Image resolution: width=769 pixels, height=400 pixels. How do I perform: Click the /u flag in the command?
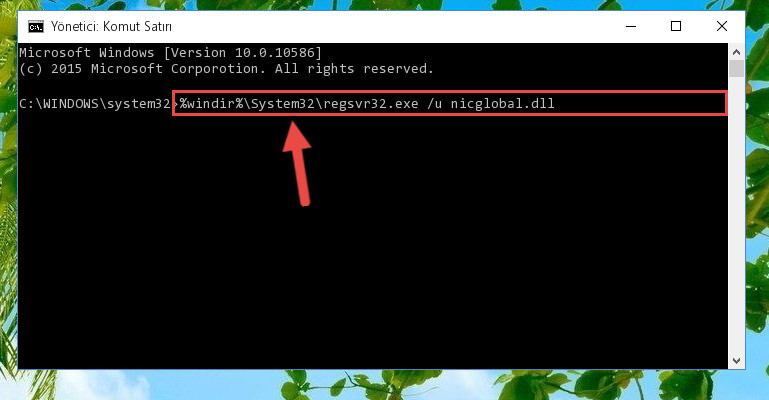click(435, 103)
